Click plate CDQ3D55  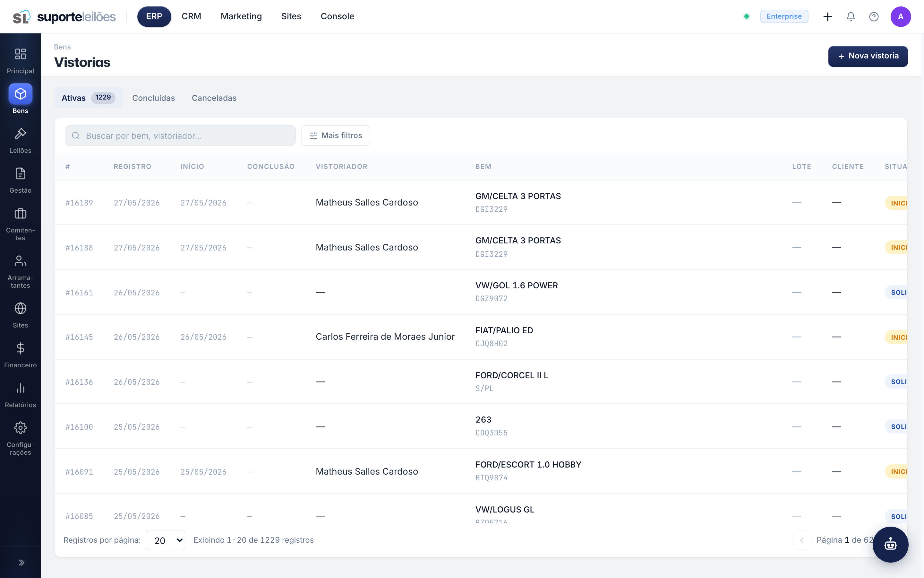(x=492, y=433)
